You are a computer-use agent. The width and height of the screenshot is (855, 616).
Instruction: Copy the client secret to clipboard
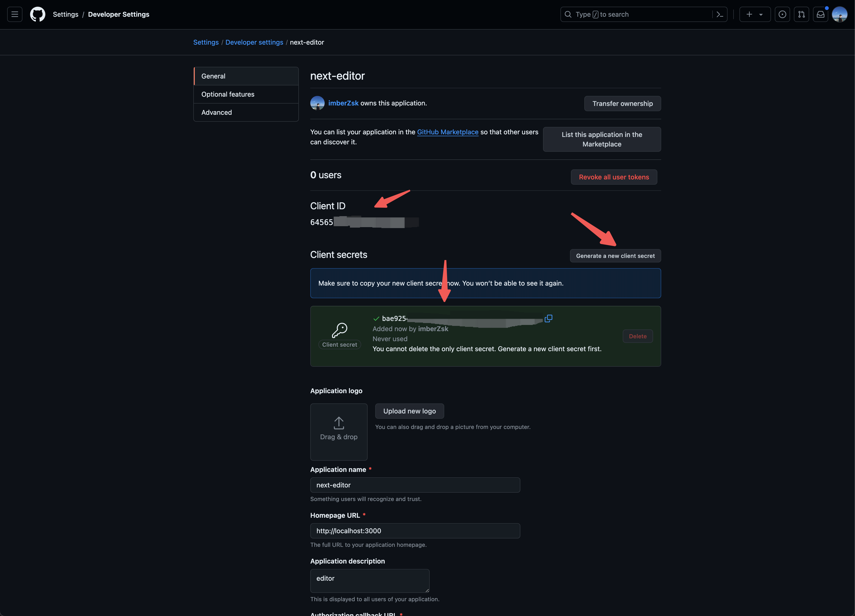click(549, 318)
